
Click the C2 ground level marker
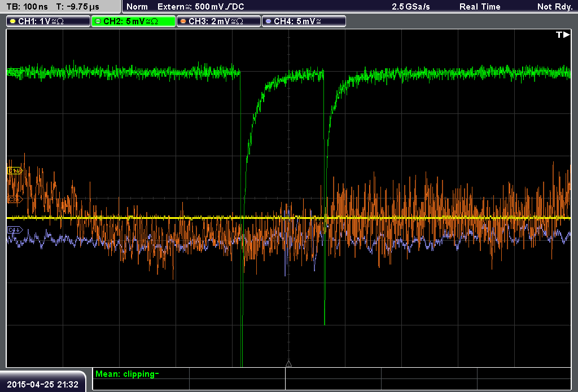point(14,72)
